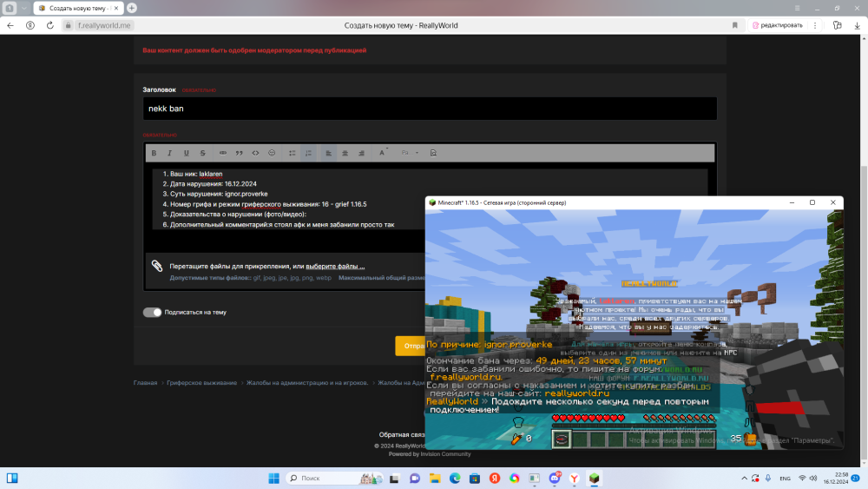
Task: Open File Explorer from the taskbar
Action: pyautogui.click(x=435, y=479)
